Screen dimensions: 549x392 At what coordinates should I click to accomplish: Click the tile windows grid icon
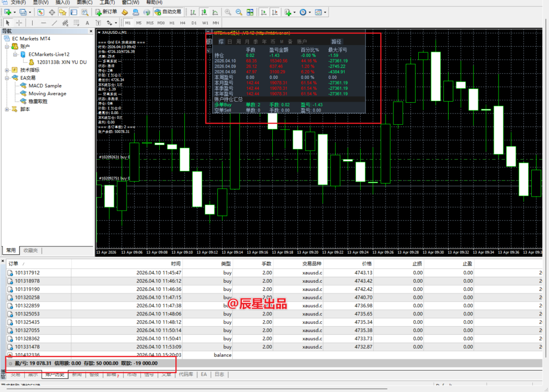[249, 12]
